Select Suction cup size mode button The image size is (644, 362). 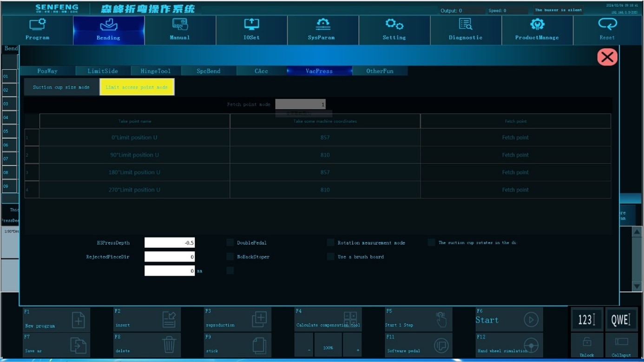(61, 87)
